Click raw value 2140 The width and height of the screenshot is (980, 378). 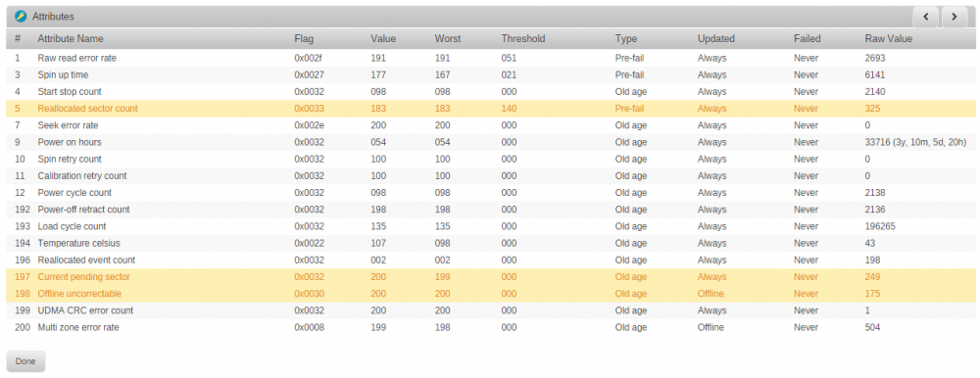point(875,92)
